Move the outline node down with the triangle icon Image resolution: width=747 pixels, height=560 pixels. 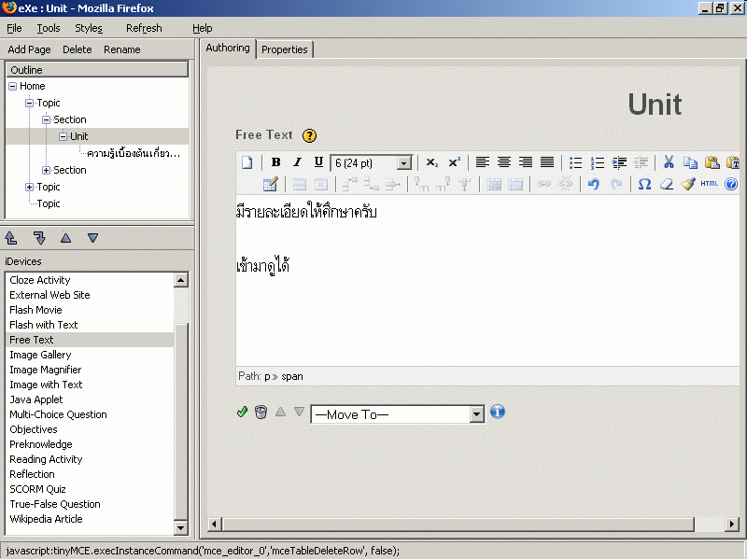click(92, 238)
